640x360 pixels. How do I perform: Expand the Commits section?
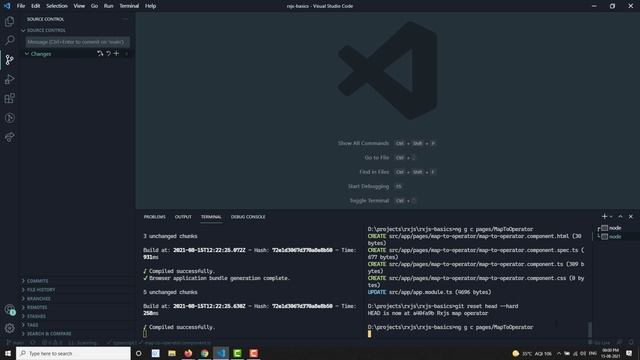(x=77, y=281)
